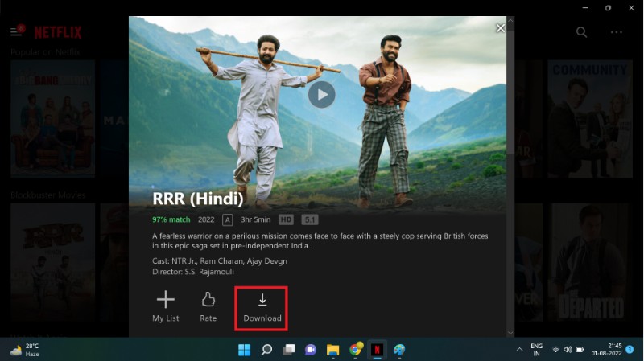
Task: Show hidden system tray icons
Action: point(519,350)
